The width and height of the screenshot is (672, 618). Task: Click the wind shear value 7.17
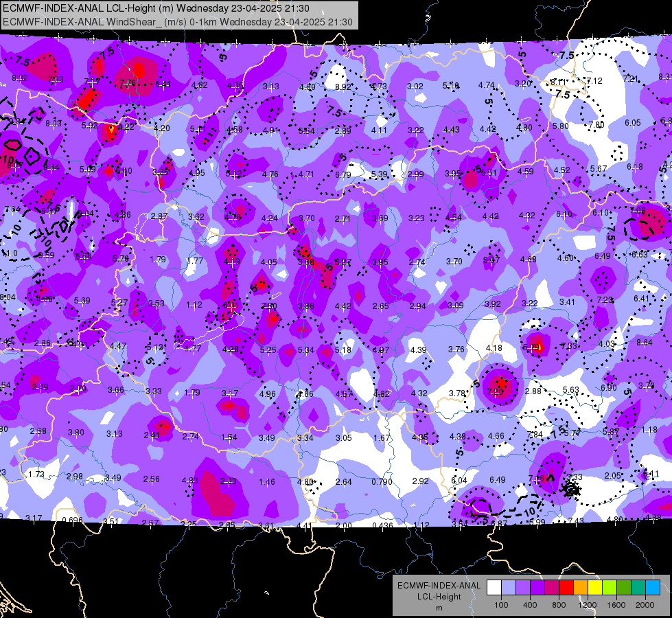92,81
